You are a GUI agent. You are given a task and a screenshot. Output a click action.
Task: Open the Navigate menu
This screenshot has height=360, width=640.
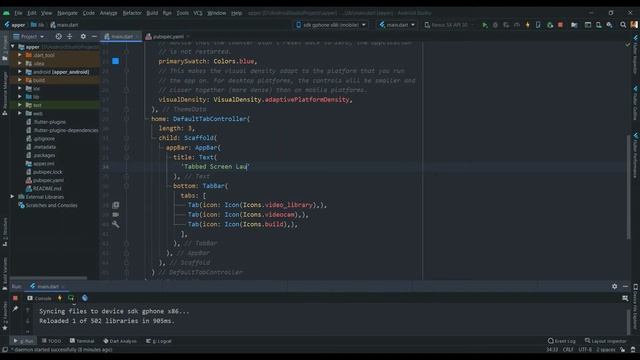(67, 13)
